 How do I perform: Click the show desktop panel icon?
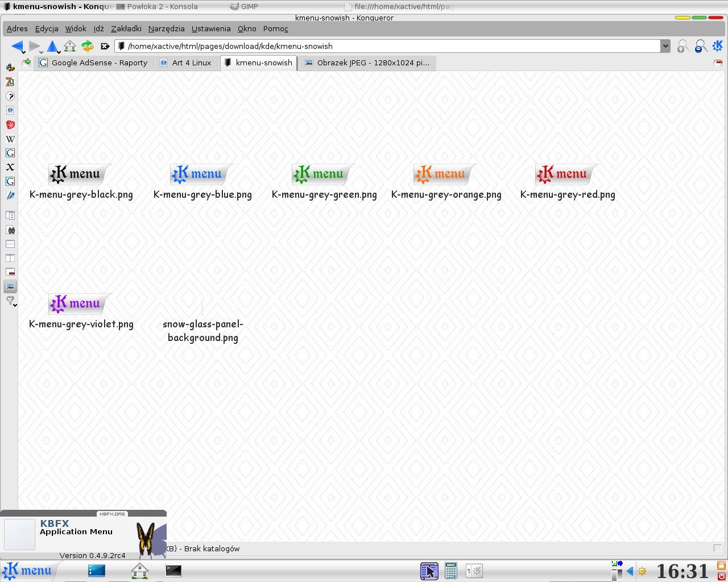(x=97, y=571)
